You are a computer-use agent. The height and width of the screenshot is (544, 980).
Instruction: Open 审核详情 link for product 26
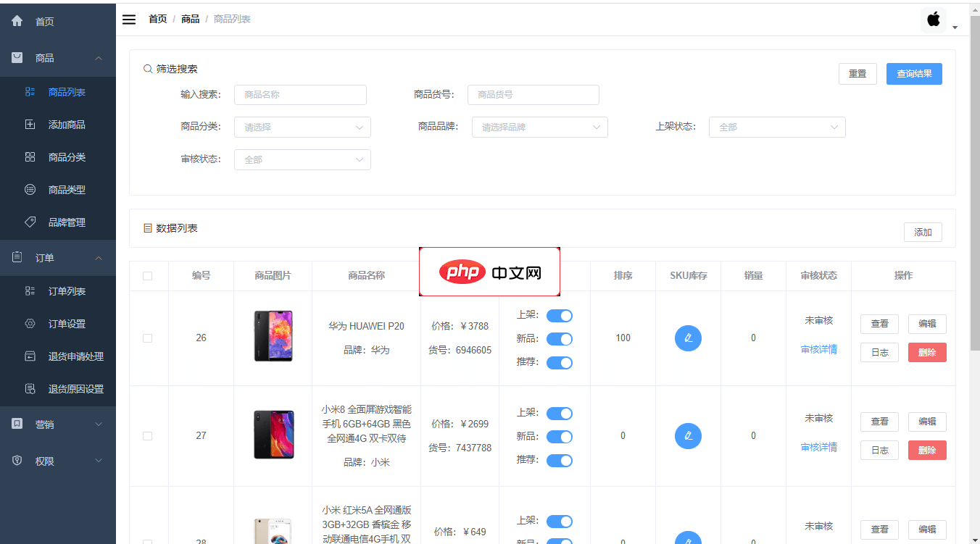[818, 349]
